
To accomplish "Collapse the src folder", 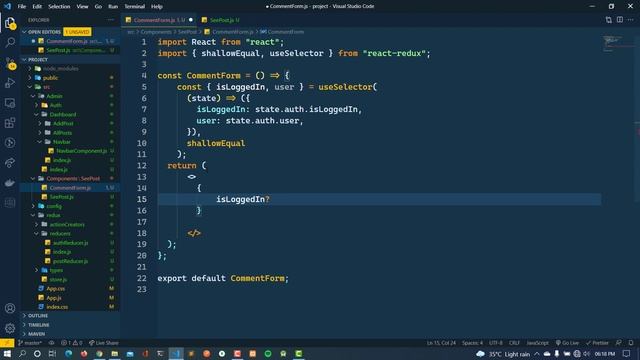I will point(47,87).
